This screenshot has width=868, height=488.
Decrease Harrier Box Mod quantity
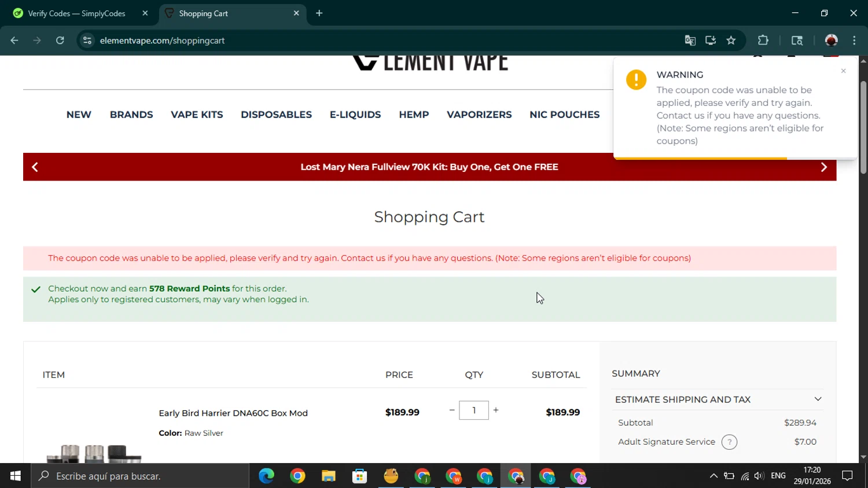(x=452, y=410)
